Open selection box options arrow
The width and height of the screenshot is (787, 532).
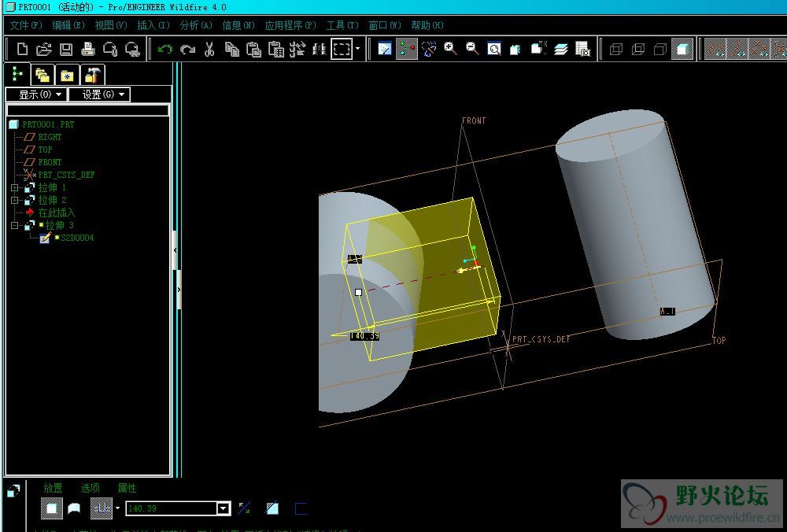[358, 49]
